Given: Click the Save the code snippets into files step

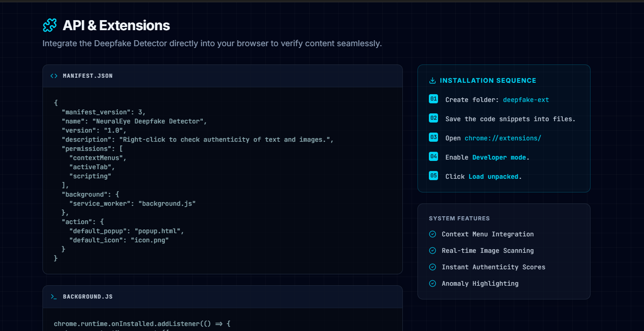Looking at the screenshot, I should click(x=510, y=119).
